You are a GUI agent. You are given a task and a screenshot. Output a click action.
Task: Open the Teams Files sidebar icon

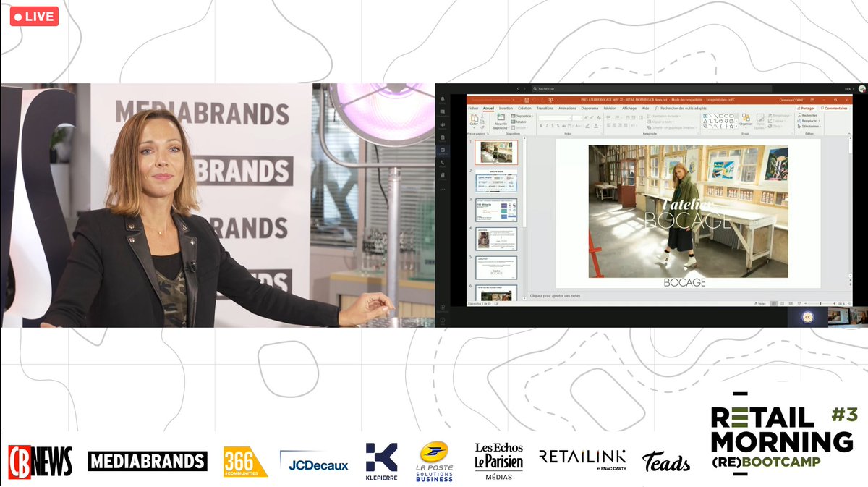coord(443,175)
